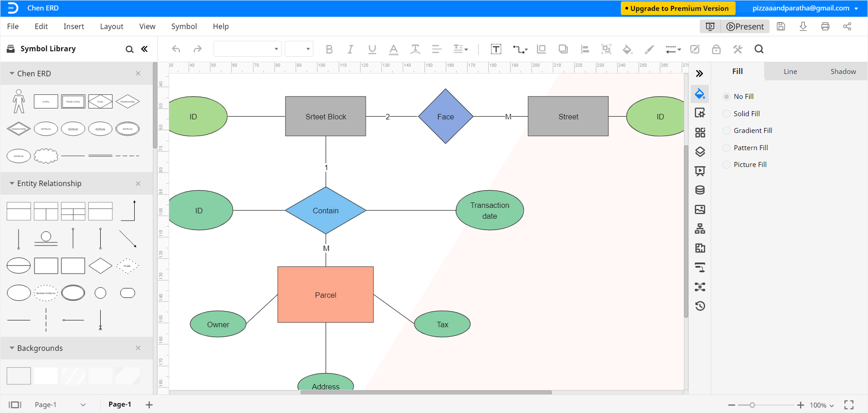Click Upgrade to Premium Version
The width and height of the screenshot is (868, 413).
[x=678, y=8]
